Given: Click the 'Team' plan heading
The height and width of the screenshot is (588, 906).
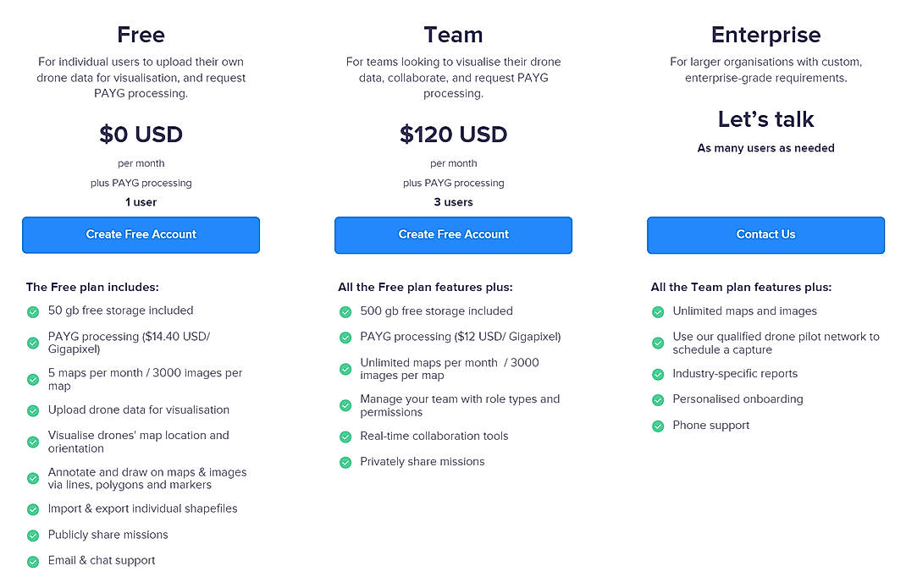Looking at the screenshot, I should [x=453, y=35].
